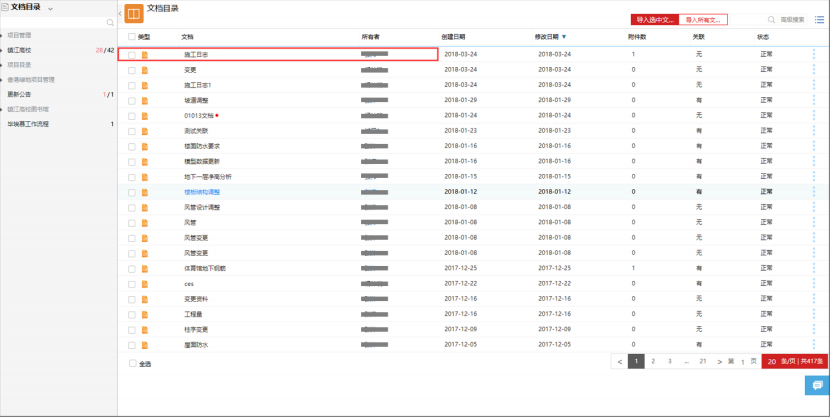Select 毕埃慕工作流程 in the sidebar tree
Screen dimensions: 831x419
pos(28,124)
